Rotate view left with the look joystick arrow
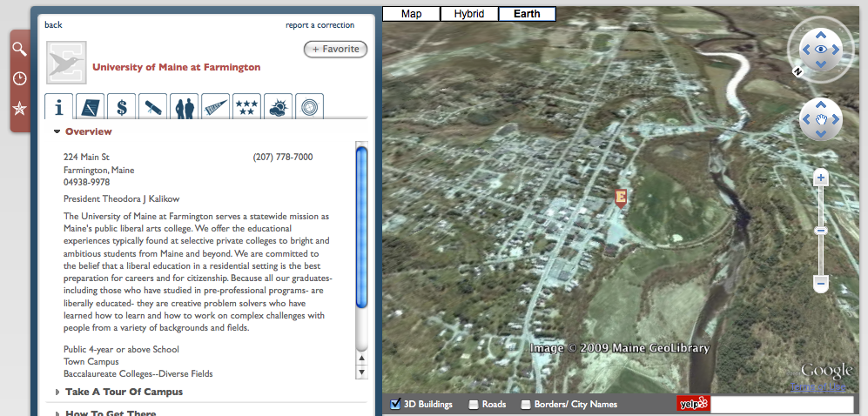The height and width of the screenshot is (416, 868). [x=806, y=50]
